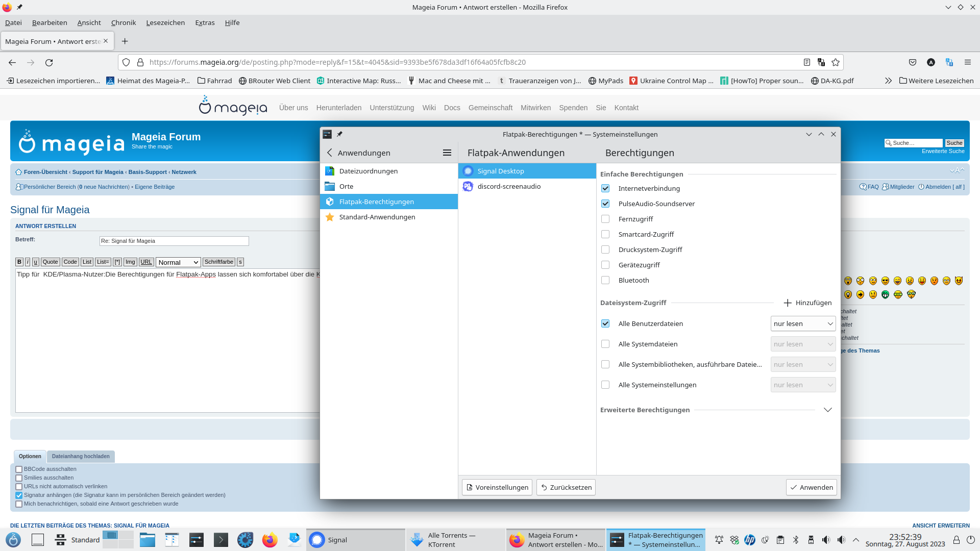Enable Gerätezugriff permission
Image resolution: width=980 pixels, height=551 pixels.
point(605,265)
